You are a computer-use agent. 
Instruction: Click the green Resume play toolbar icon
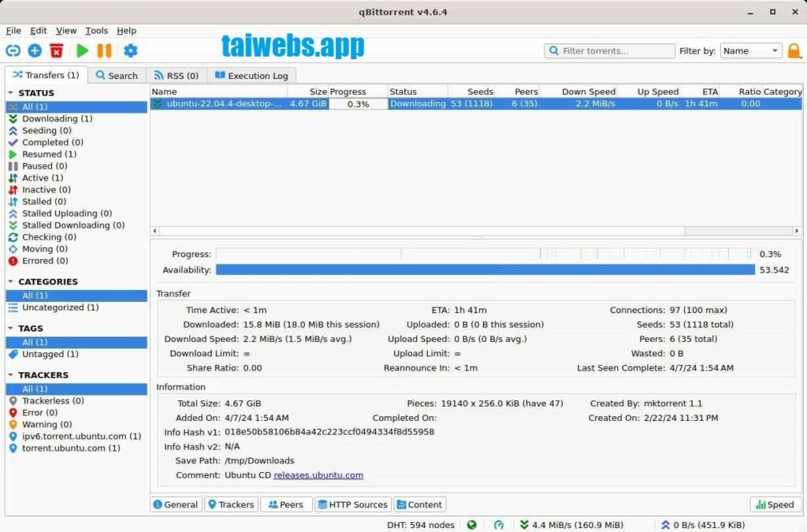pos(82,50)
